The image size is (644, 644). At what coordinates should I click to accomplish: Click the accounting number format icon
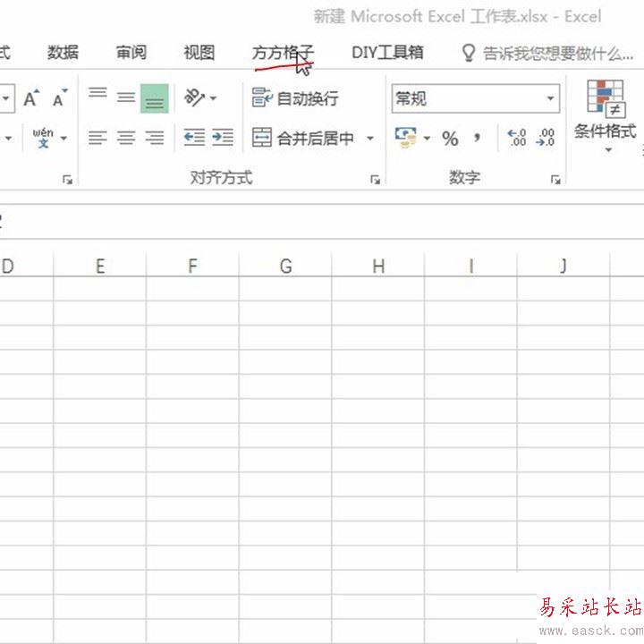(406, 138)
